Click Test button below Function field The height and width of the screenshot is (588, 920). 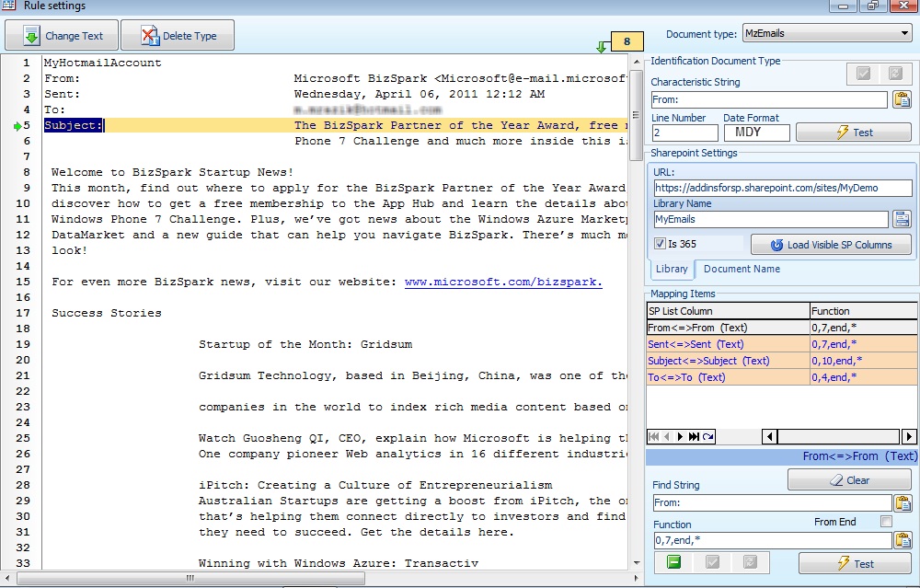855,563
